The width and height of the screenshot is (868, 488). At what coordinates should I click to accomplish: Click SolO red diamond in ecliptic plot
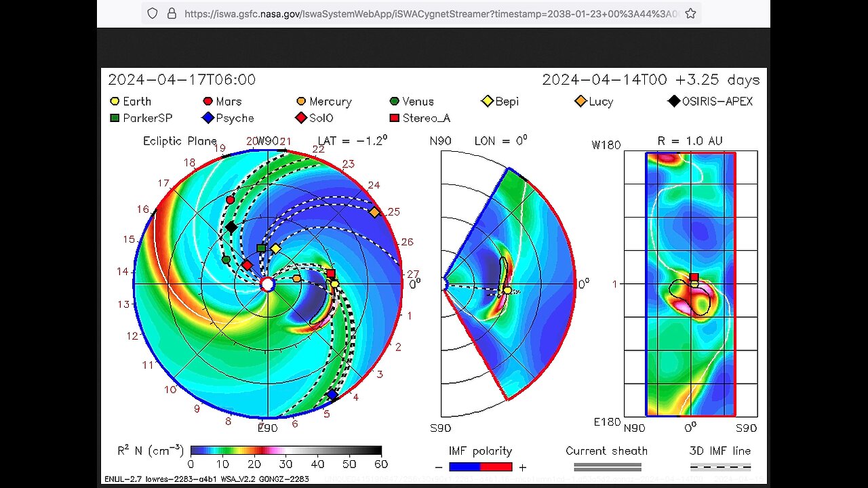pyautogui.click(x=248, y=265)
